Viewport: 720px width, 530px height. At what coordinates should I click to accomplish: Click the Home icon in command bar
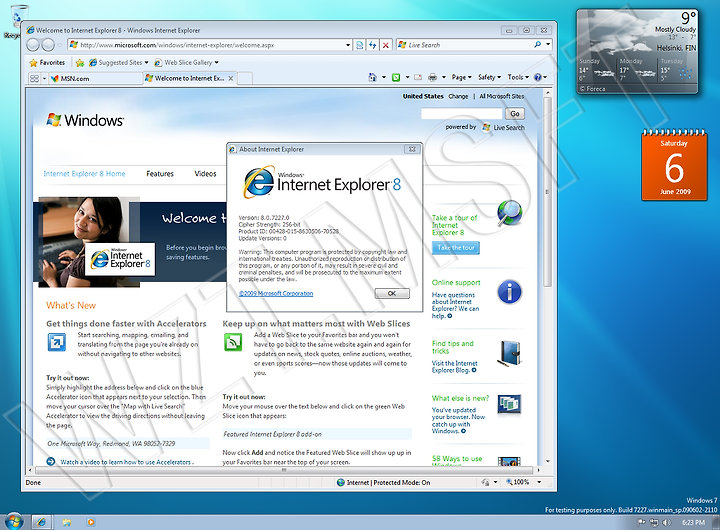(372, 77)
